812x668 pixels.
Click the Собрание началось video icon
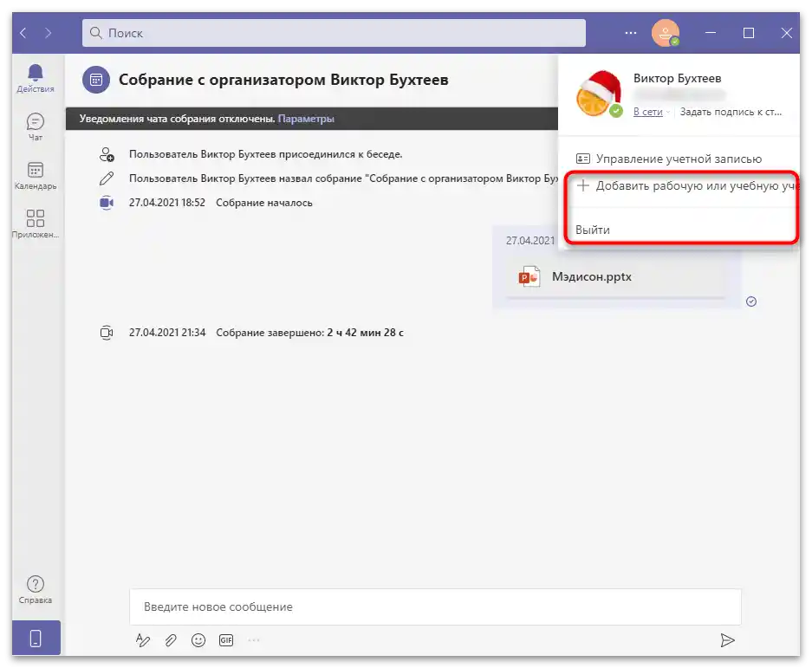107,203
